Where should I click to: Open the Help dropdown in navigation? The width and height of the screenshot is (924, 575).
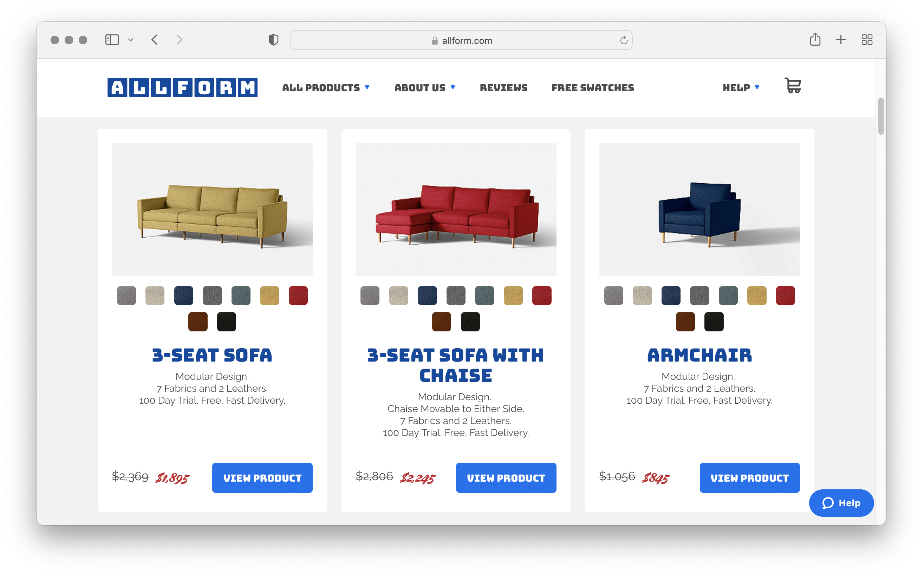click(x=741, y=88)
